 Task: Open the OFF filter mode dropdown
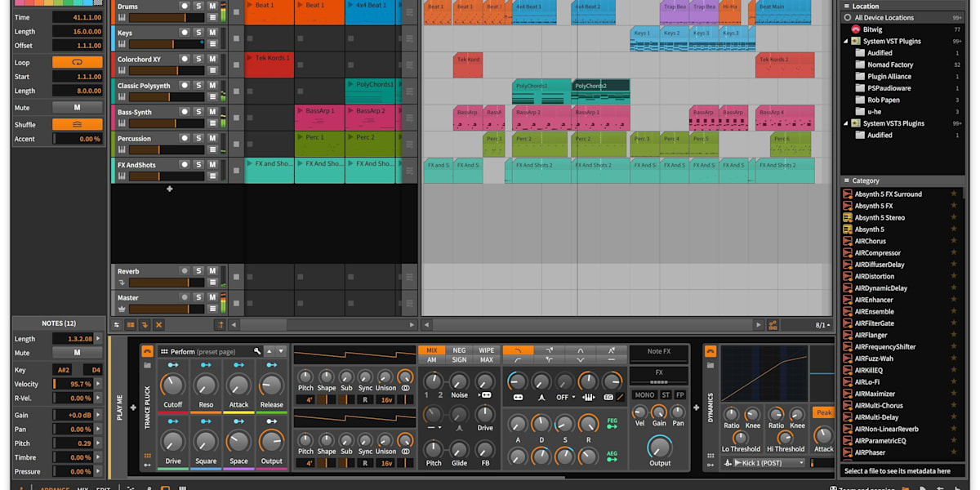(564, 397)
